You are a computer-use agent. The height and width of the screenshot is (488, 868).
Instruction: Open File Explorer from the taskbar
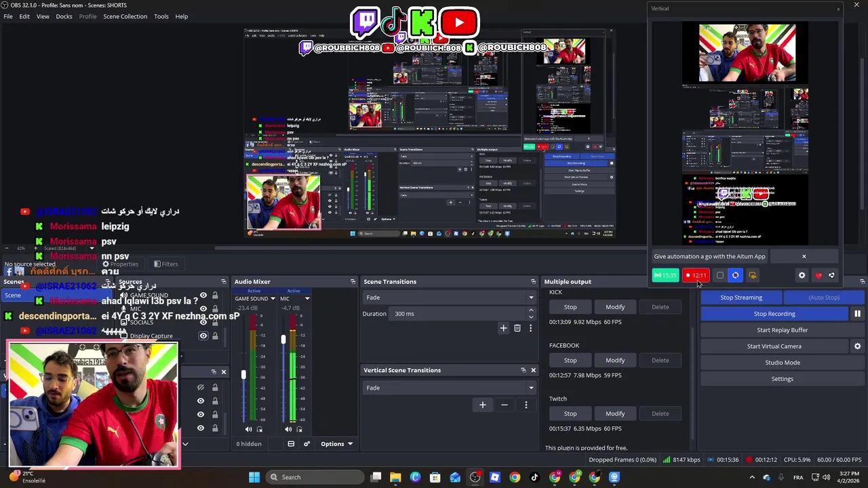[x=395, y=477]
